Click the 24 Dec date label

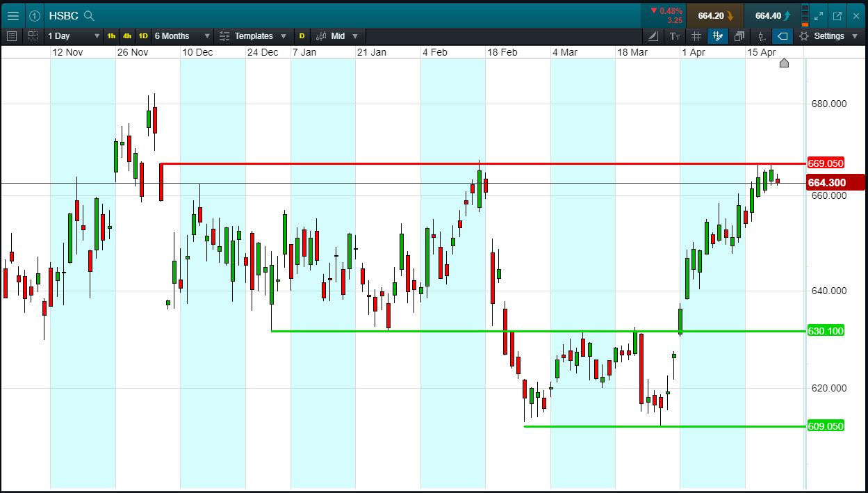pos(263,52)
